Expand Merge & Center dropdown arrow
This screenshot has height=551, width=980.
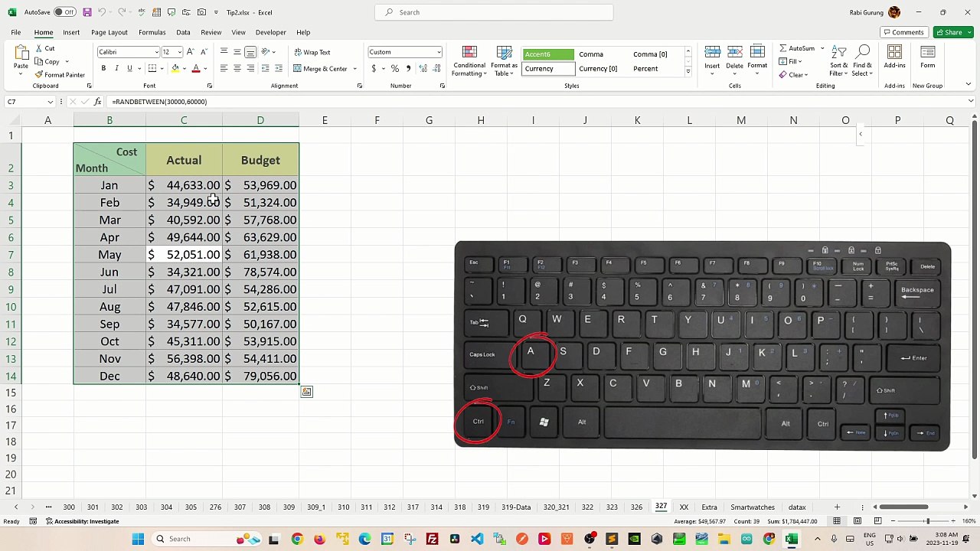click(x=354, y=69)
